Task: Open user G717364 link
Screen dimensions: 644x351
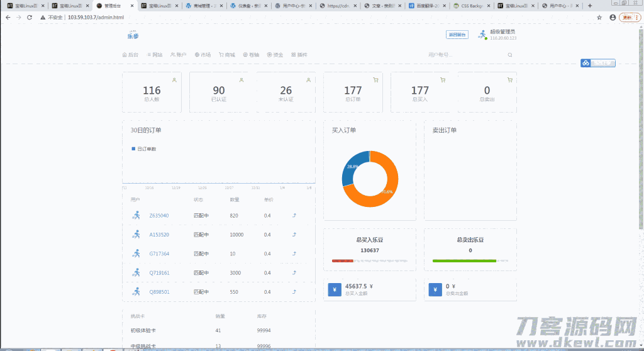Action: tap(159, 253)
